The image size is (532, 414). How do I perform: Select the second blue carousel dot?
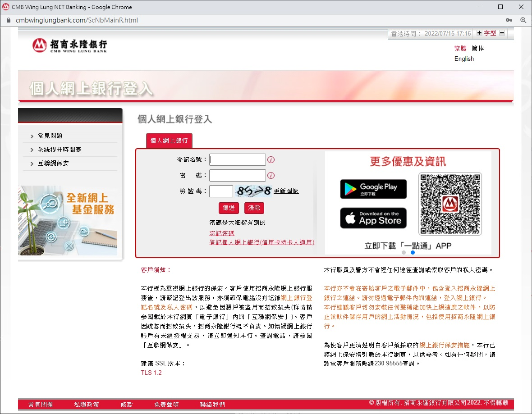(x=413, y=252)
